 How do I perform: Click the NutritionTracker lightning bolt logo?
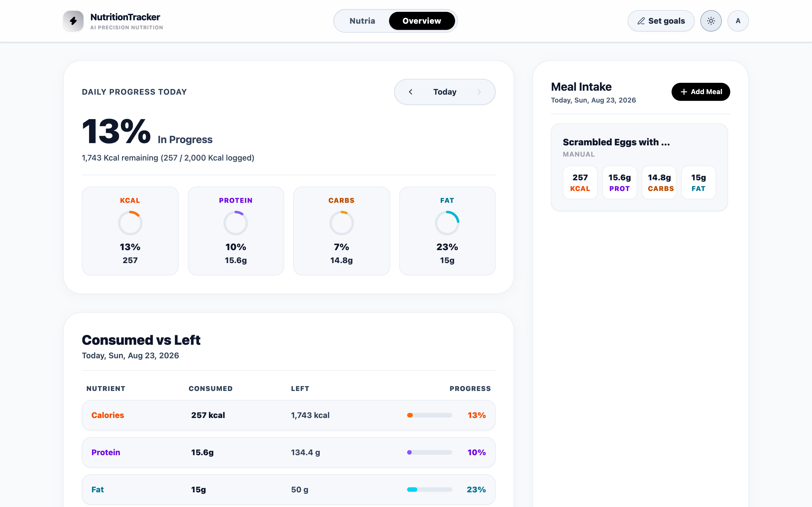click(x=73, y=21)
